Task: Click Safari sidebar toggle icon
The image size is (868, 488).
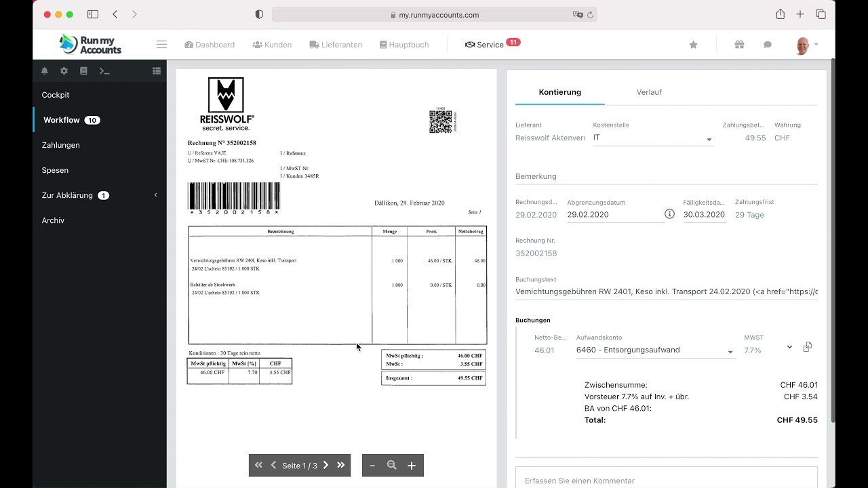Action: coord(93,14)
